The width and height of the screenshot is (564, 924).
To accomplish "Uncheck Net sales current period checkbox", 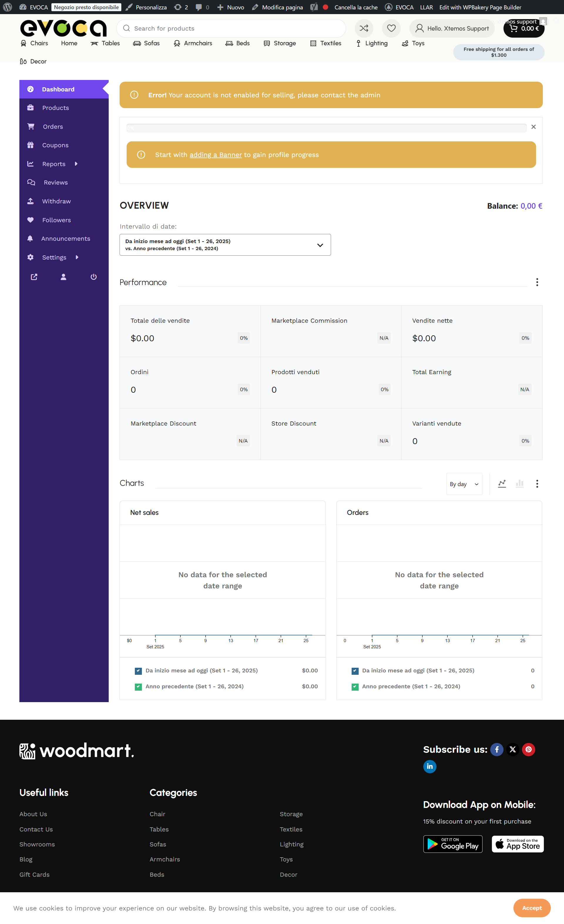I will click(138, 670).
